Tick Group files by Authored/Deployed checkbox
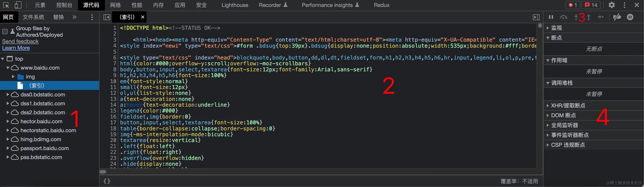 tap(5, 32)
